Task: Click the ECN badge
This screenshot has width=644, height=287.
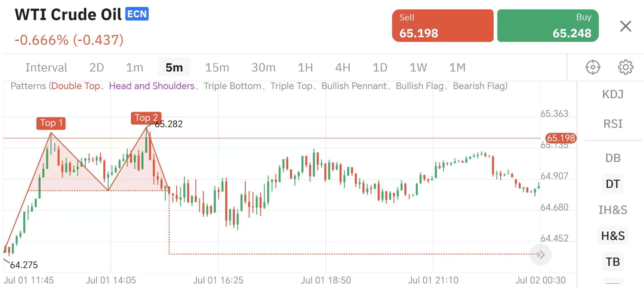Action: click(x=137, y=14)
